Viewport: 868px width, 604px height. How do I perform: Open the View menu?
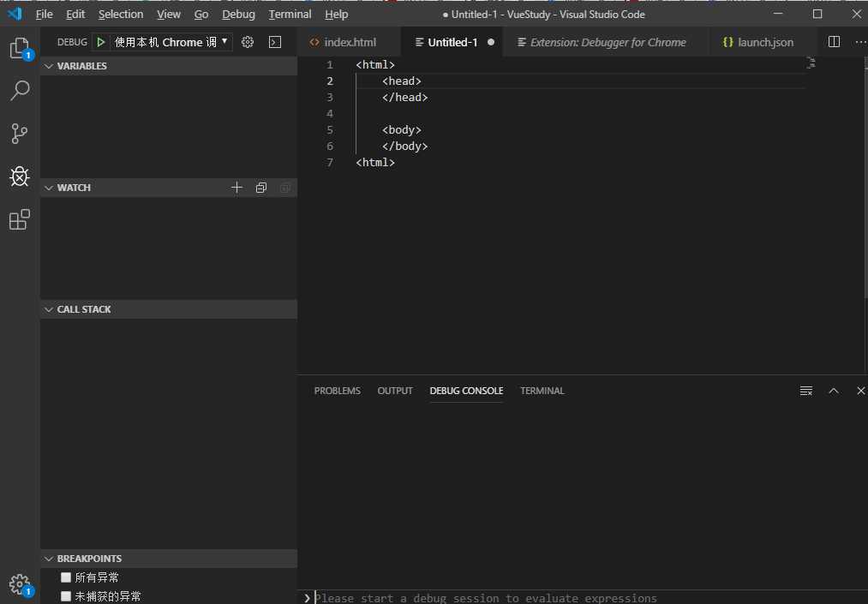(x=168, y=15)
